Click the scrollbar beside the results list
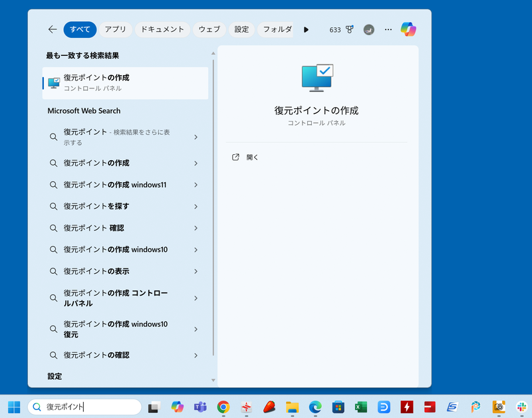Image resolution: width=532 pixels, height=418 pixels. pos(213,199)
